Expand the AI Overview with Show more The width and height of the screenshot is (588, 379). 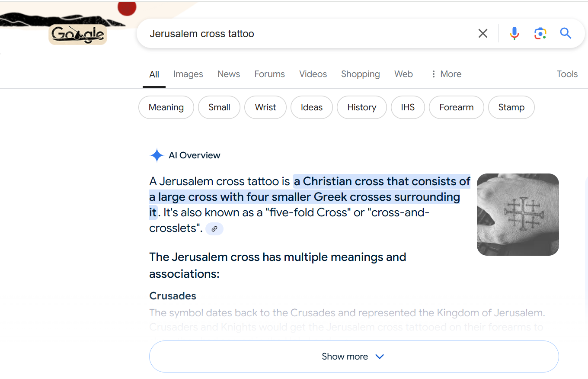point(354,357)
